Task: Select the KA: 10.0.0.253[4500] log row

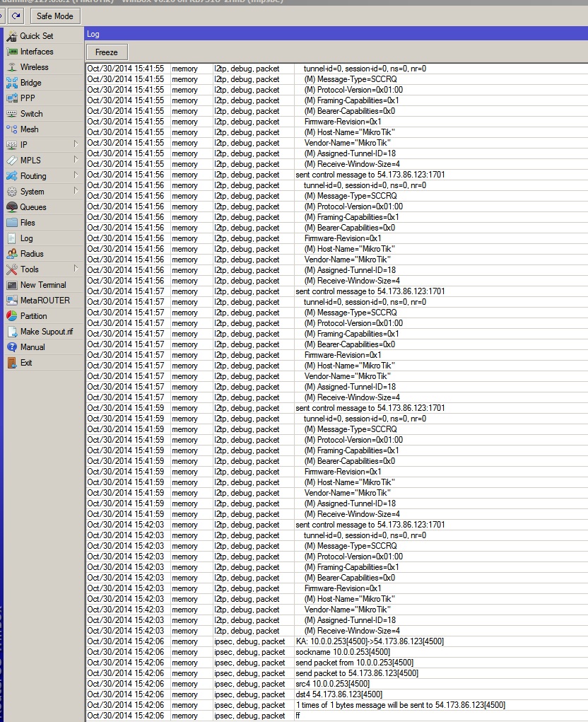Action: 337,641
